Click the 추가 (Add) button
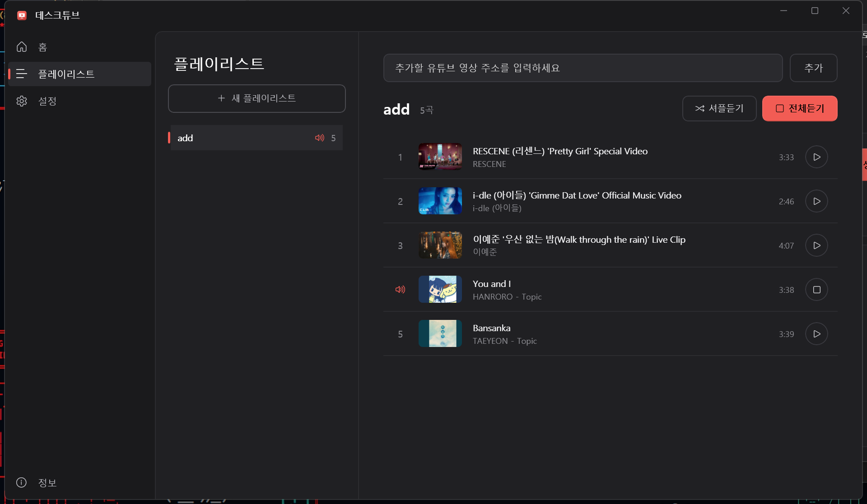Screen dimensions: 867x504 pos(813,68)
